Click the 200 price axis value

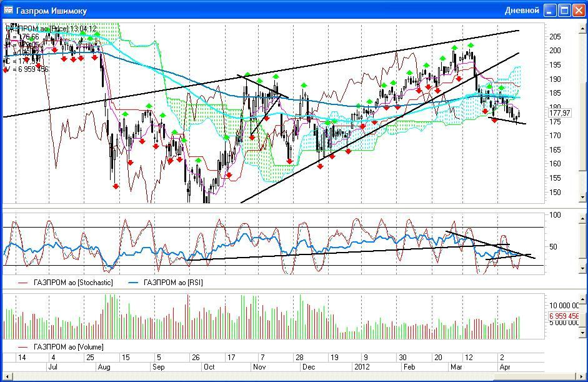pyautogui.click(x=555, y=51)
